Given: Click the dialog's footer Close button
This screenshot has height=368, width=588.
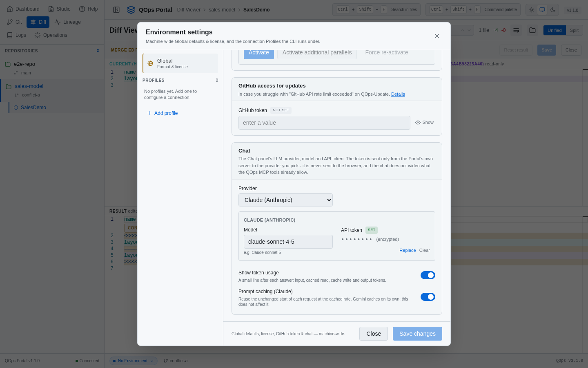Looking at the screenshot, I should click(374, 334).
